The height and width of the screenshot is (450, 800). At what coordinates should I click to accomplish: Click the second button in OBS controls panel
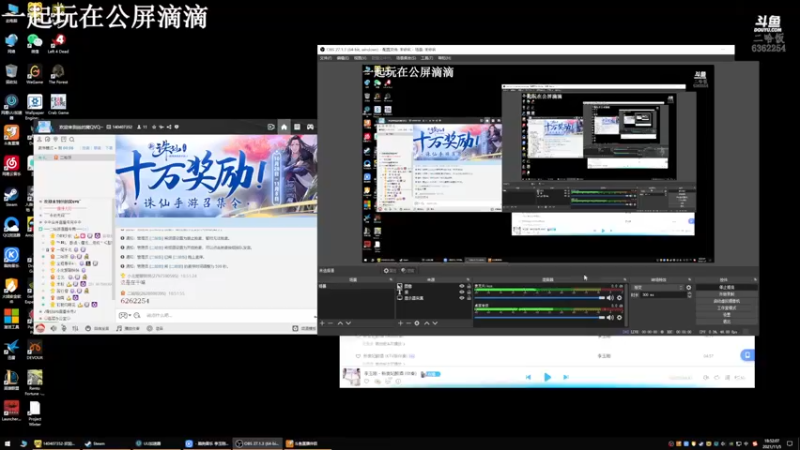[x=727, y=294]
